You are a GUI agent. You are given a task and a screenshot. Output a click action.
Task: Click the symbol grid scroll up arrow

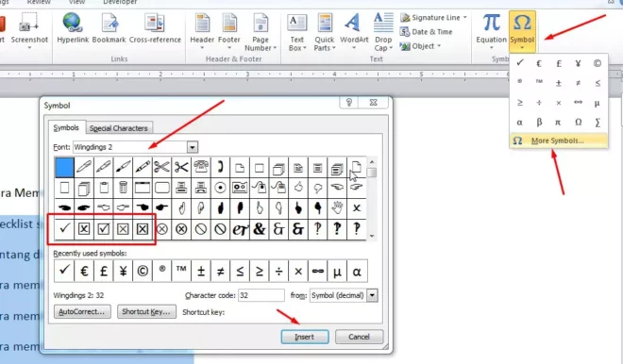point(372,162)
